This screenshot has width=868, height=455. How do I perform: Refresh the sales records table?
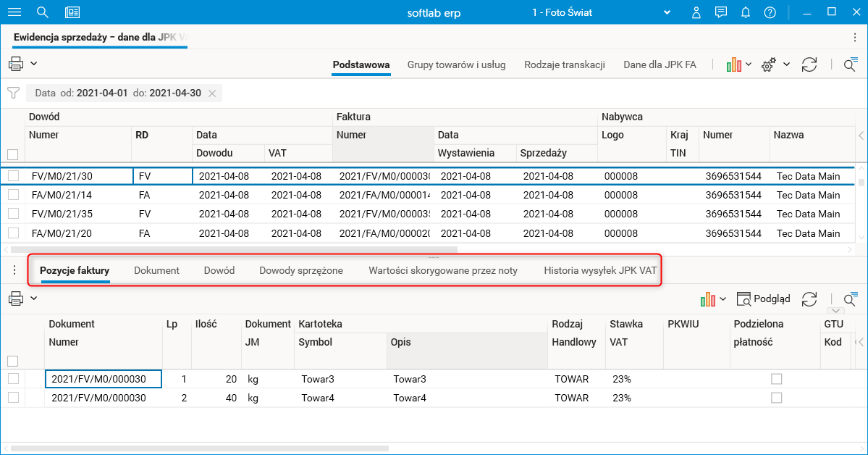point(809,64)
